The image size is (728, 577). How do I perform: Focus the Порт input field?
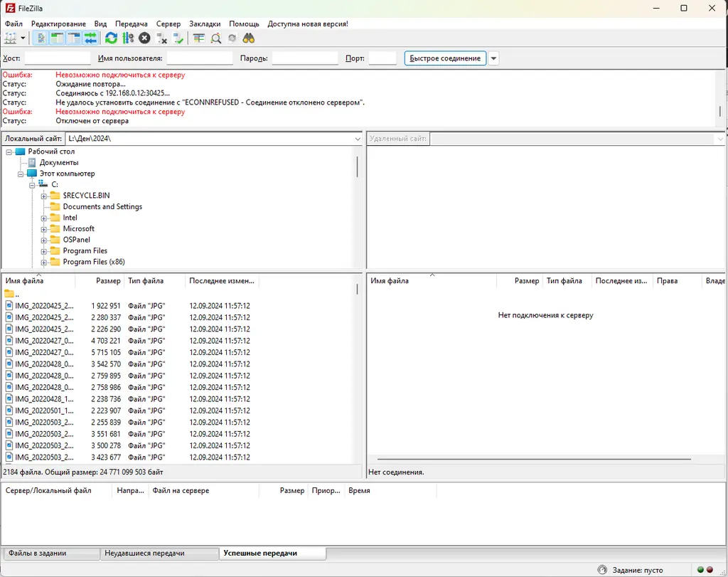(x=382, y=58)
